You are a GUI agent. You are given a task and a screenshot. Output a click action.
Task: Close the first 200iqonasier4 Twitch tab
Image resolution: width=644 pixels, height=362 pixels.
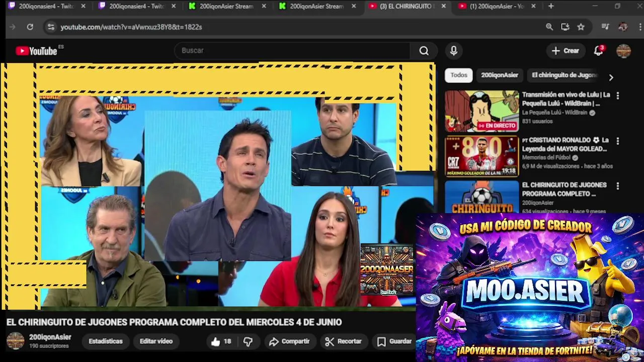tap(84, 6)
